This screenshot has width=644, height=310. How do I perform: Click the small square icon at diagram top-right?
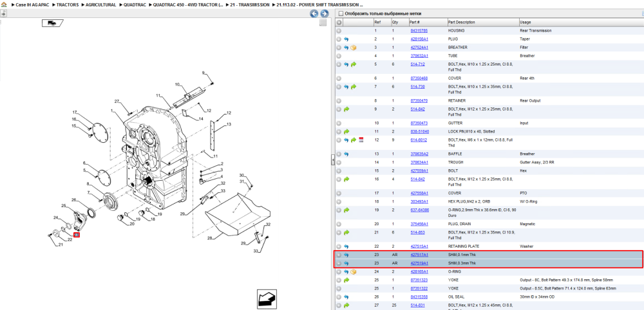(x=323, y=23)
